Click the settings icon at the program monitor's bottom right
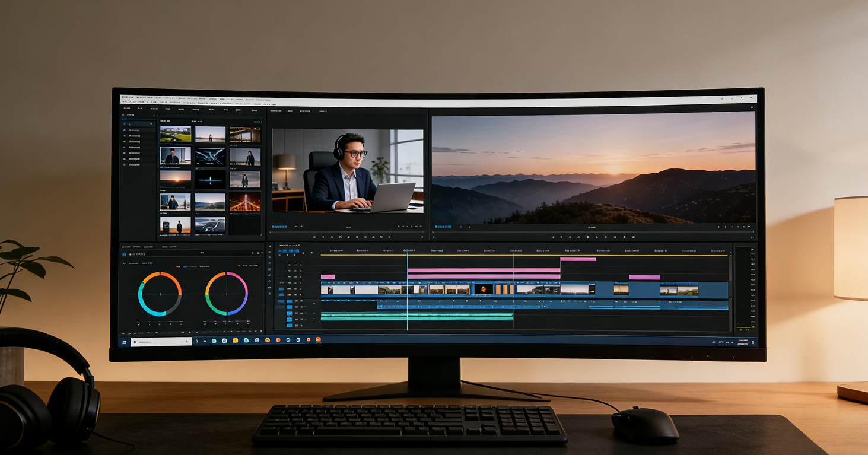 click(752, 237)
